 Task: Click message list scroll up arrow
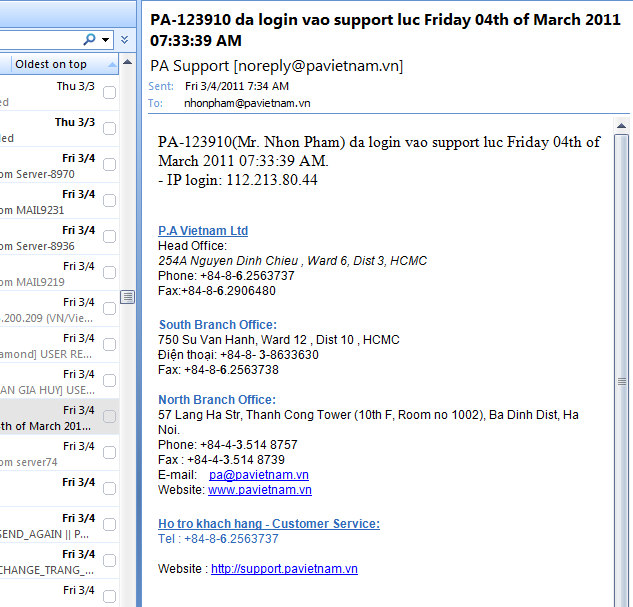coord(128,62)
